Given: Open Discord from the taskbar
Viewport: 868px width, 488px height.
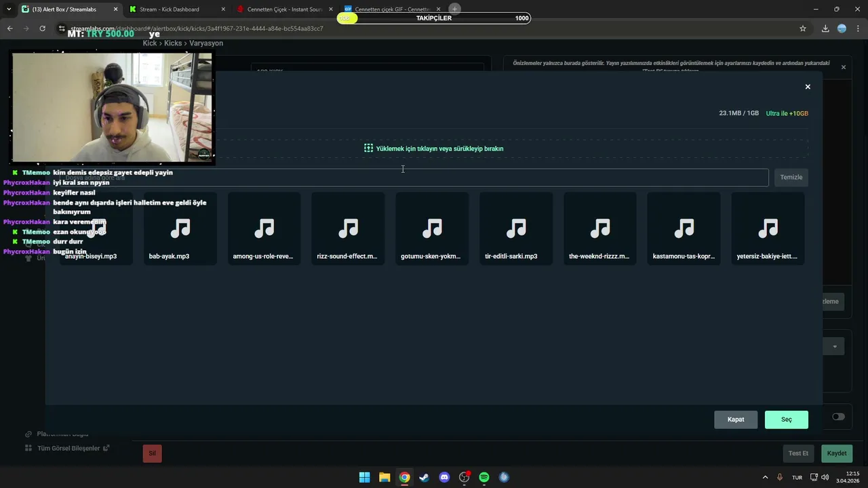Looking at the screenshot, I should 444,477.
